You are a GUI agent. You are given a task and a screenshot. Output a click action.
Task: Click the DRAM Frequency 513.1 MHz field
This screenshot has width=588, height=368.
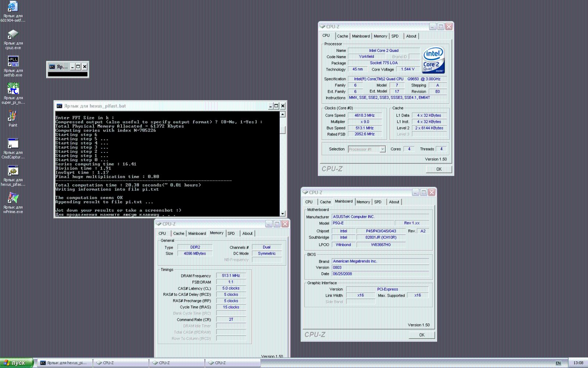pyautogui.click(x=231, y=276)
